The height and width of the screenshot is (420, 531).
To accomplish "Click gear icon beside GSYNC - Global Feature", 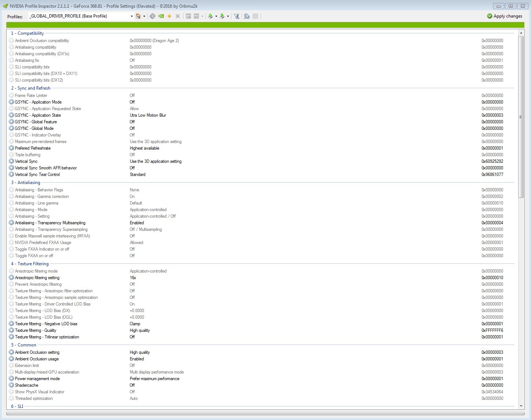I will (11, 122).
